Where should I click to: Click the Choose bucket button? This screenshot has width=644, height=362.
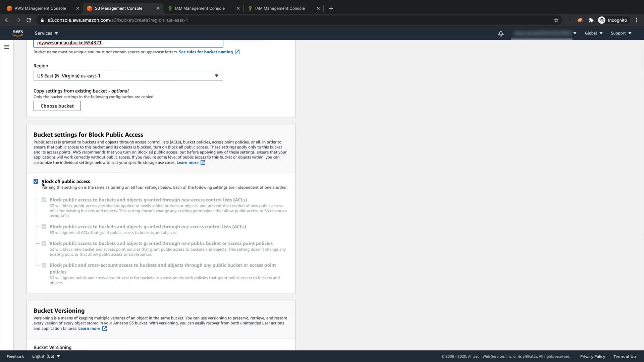tap(57, 106)
